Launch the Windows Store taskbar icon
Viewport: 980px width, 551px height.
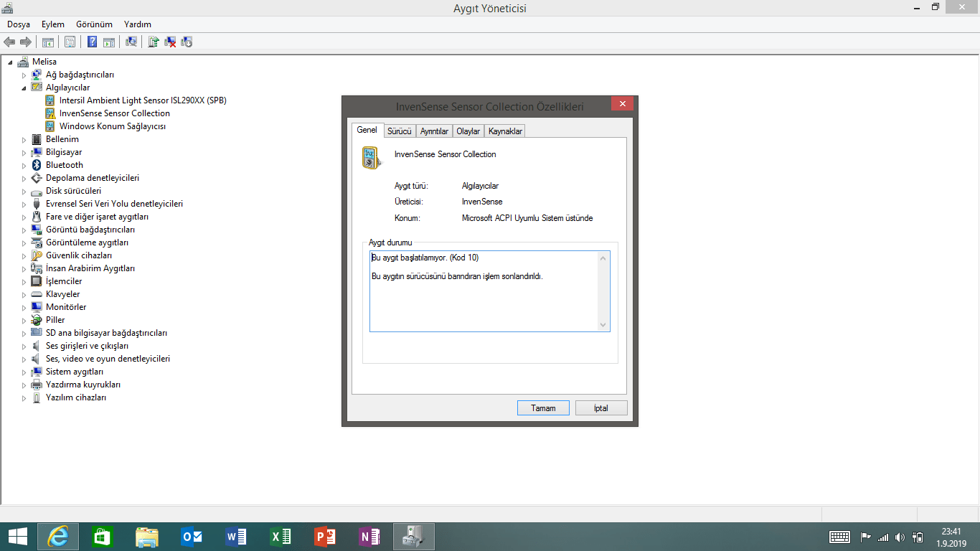coord(103,537)
